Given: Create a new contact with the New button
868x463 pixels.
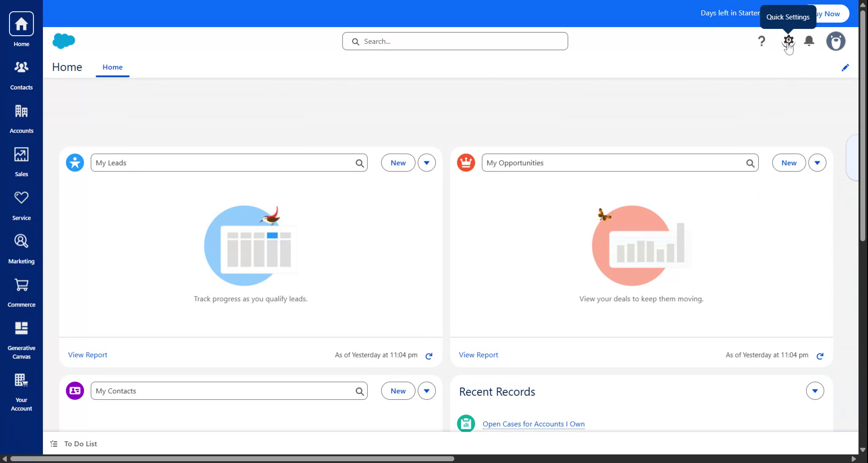Looking at the screenshot, I should (397, 390).
